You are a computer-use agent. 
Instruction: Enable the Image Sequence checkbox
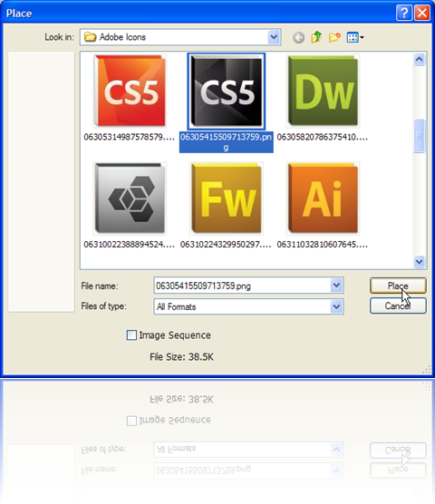(x=131, y=335)
